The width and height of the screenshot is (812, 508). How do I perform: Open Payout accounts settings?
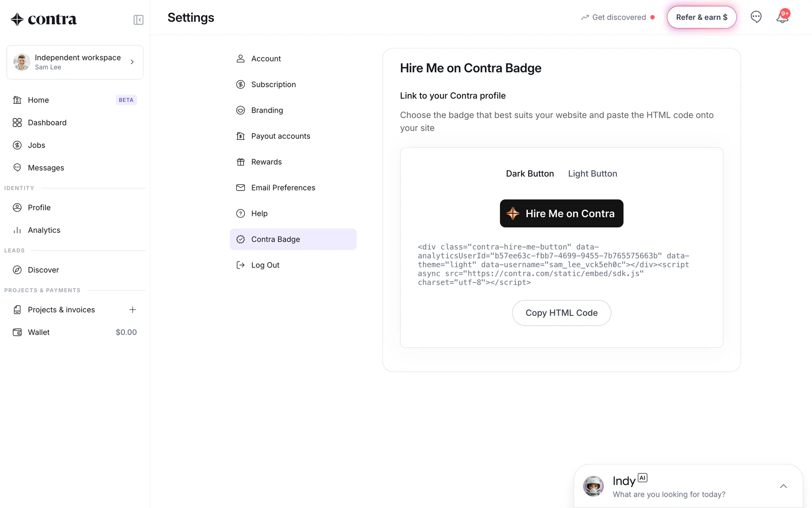pos(280,136)
